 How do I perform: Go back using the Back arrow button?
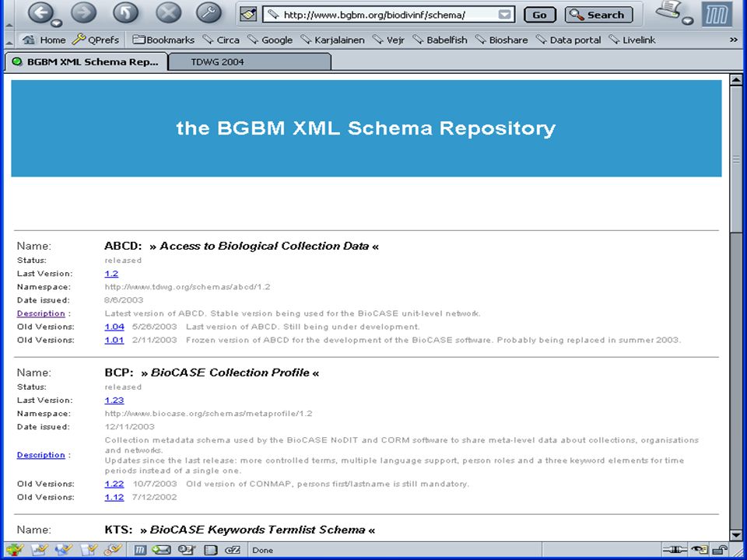pos(41,13)
